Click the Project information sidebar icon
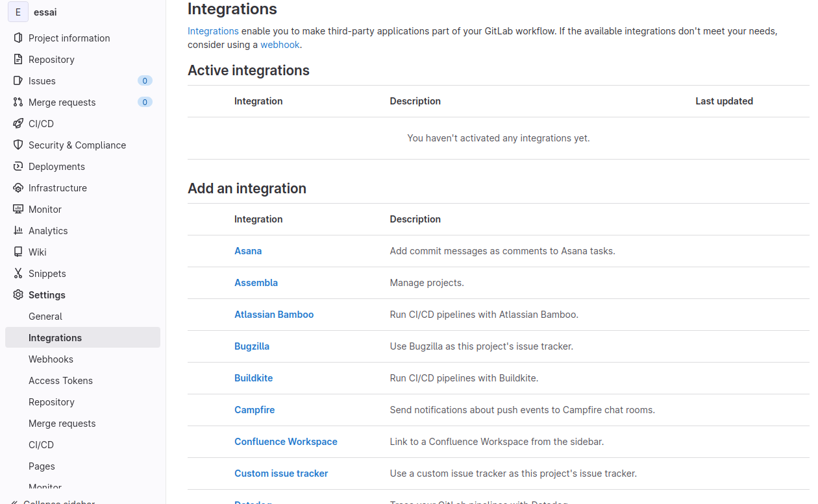This screenshot has height=504, width=818. [18, 38]
